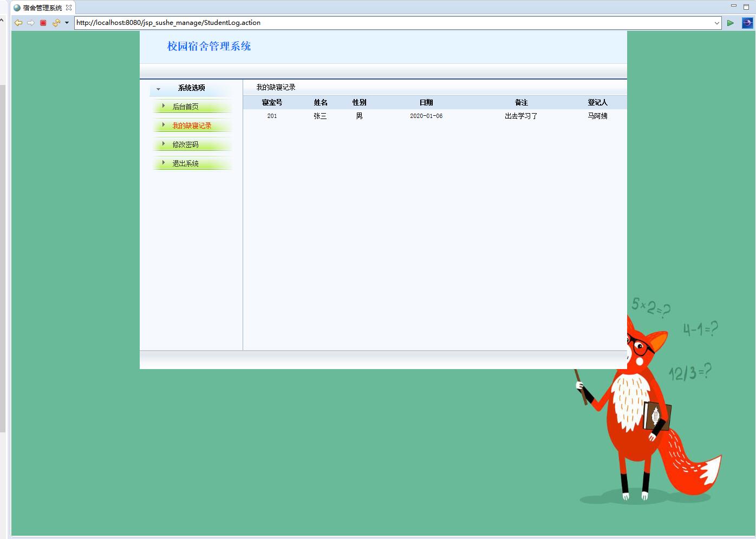
Task: Click the arrow icon beside 我的缺寝记录
Action: click(164, 126)
